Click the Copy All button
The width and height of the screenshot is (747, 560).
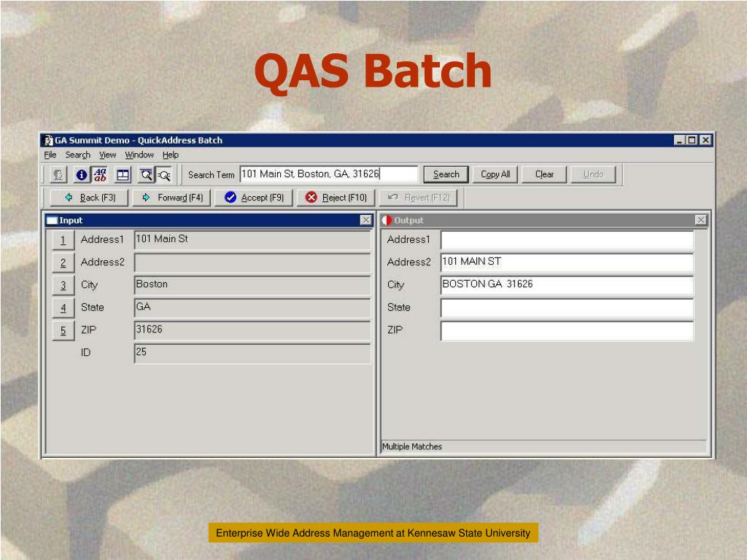point(495,174)
